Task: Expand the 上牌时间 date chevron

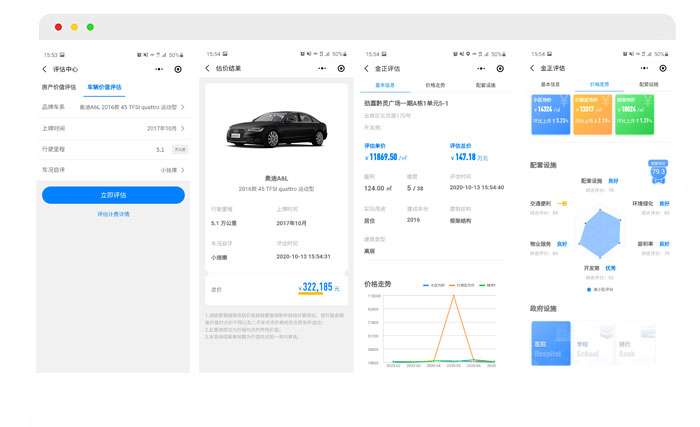Action: (183, 128)
